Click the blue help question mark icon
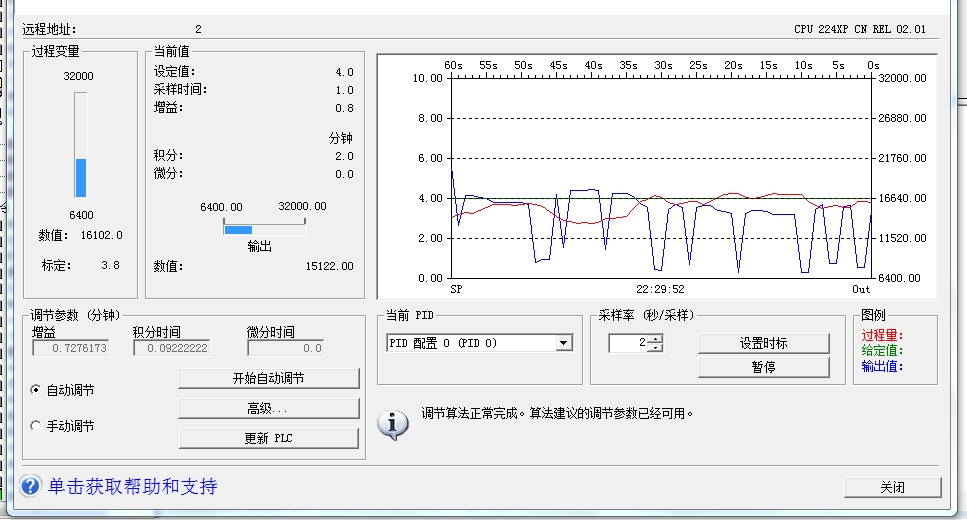 tap(30, 487)
